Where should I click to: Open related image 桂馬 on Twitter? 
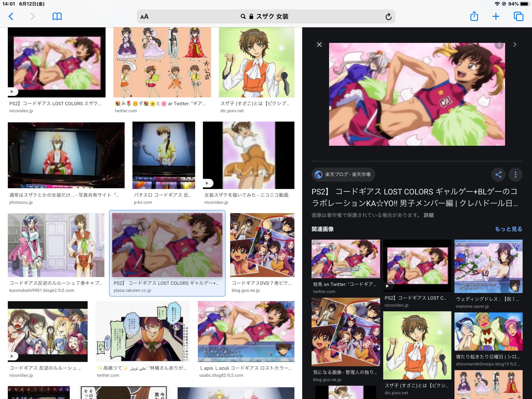(346, 259)
